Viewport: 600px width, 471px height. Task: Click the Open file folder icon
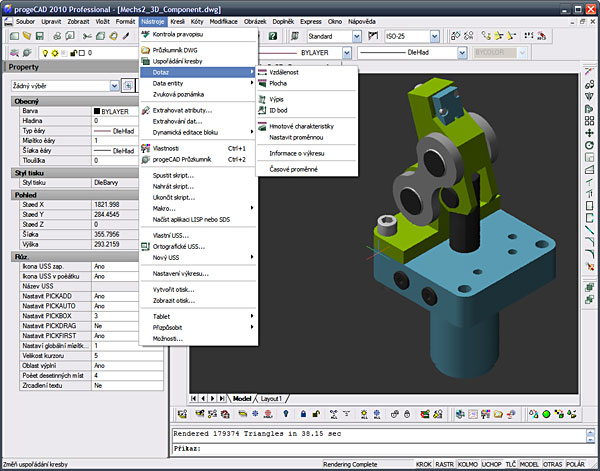click(27, 36)
